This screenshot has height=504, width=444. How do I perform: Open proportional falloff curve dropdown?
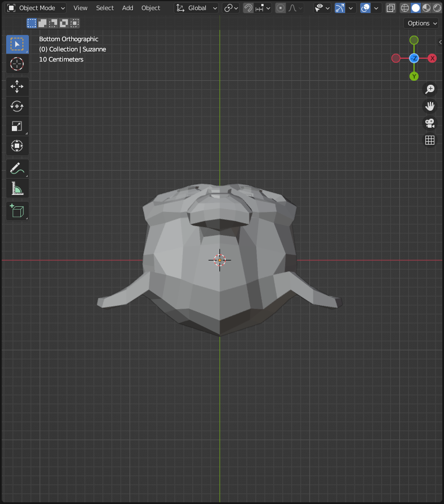295,8
